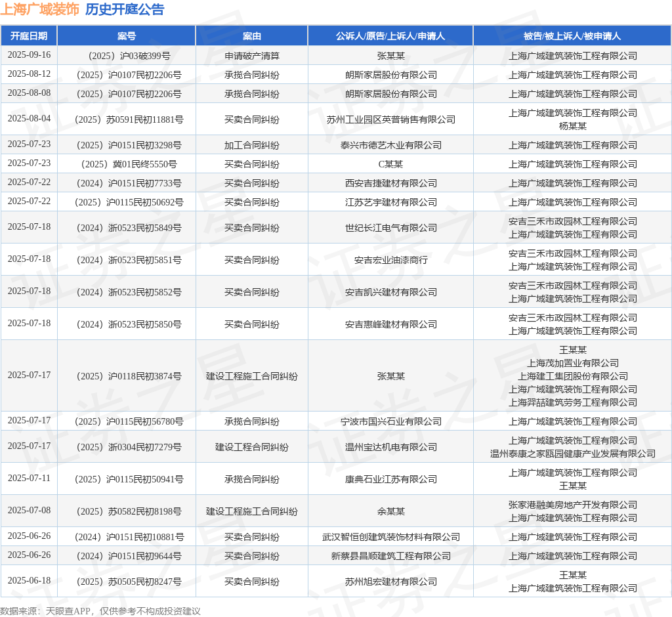
Task: Click case number (2025)冀01民终5550号
Action: tap(129, 164)
